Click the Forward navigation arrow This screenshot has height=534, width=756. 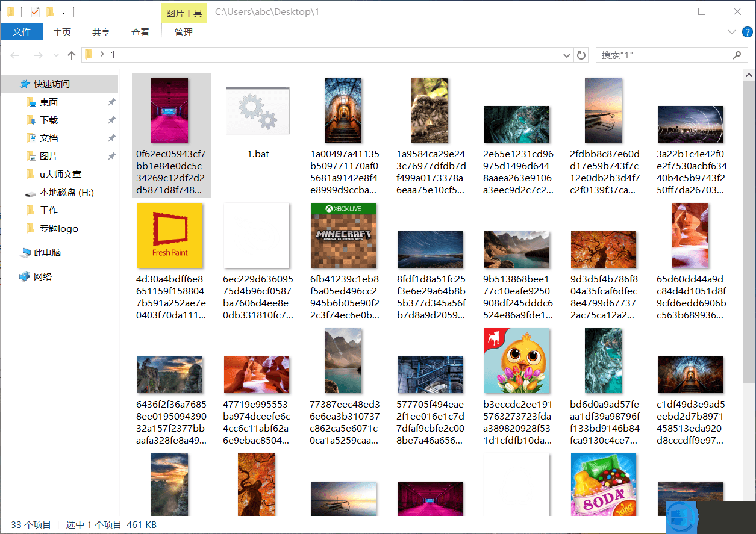[x=37, y=55]
